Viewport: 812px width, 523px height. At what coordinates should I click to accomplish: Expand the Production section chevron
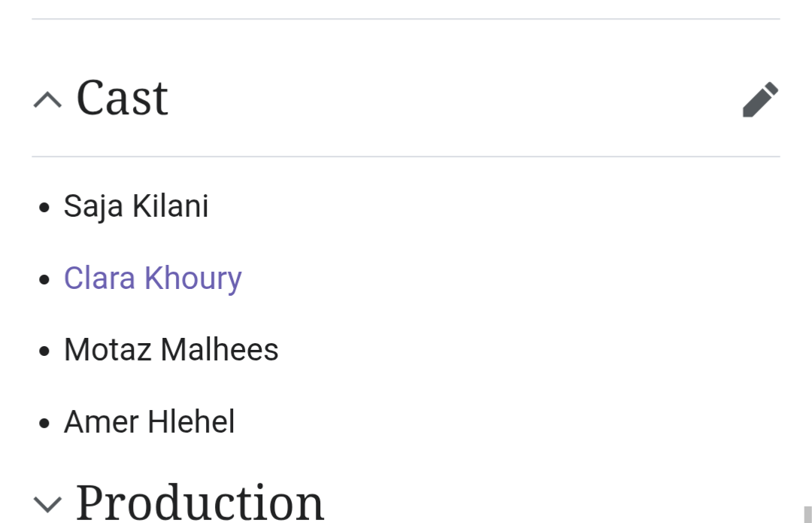coord(47,503)
